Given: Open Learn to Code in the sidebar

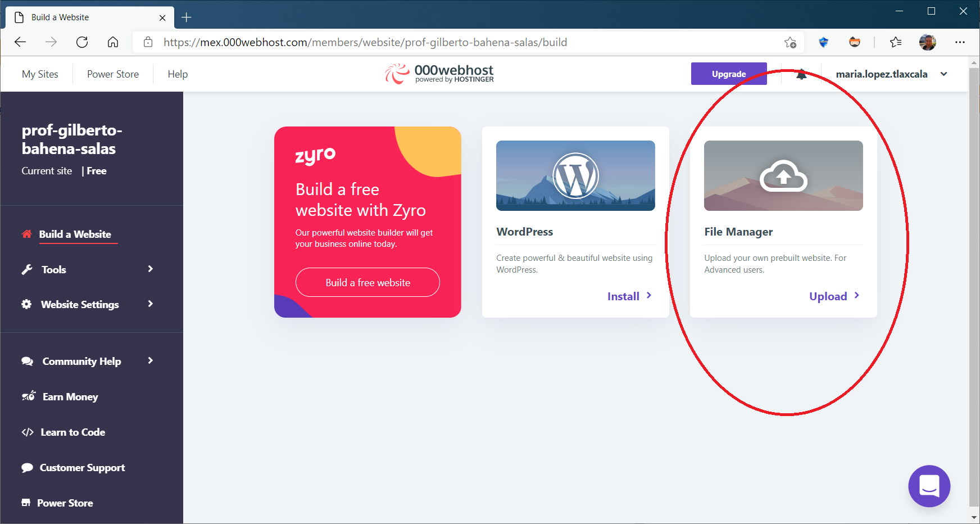Looking at the screenshot, I should pyautogui.click(x=73, y=432).
